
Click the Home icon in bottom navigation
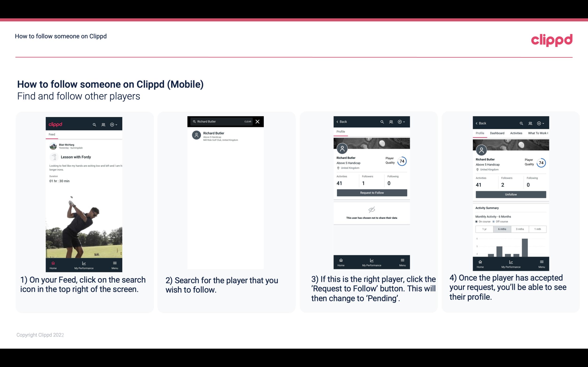pyautogui.click(x=53, y=263)
